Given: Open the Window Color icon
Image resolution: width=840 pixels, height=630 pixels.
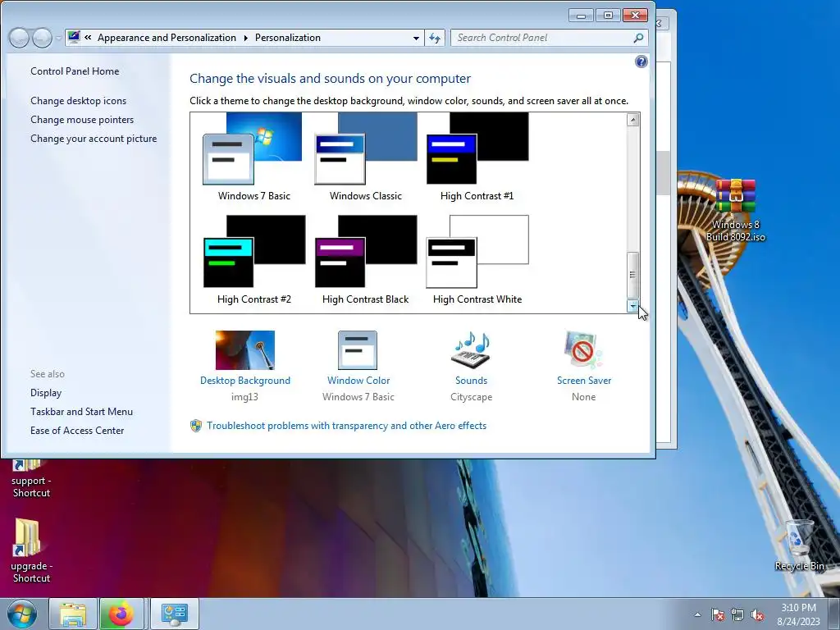Looking at the screenshot, I should [x=358, y=350].
